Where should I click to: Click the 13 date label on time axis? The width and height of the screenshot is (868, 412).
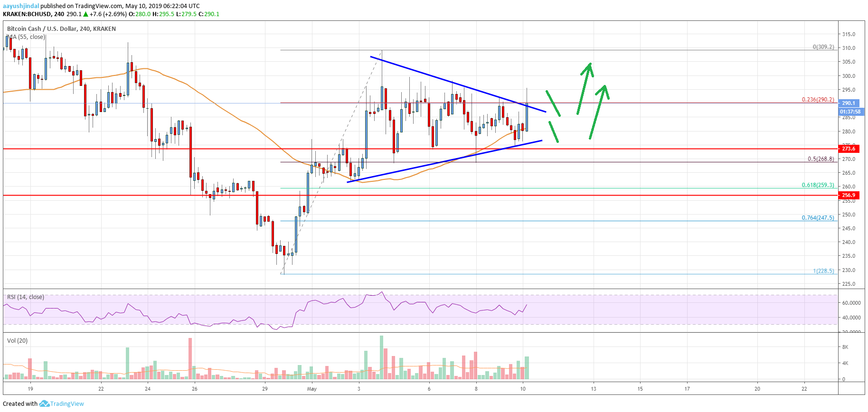coord(594,389)
